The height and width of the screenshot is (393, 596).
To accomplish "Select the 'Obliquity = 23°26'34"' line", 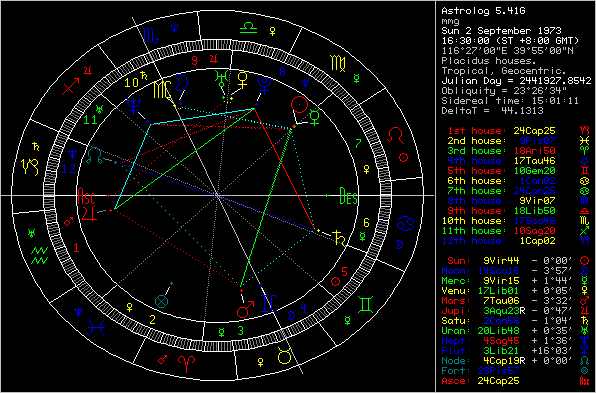I will click(504, 91).
